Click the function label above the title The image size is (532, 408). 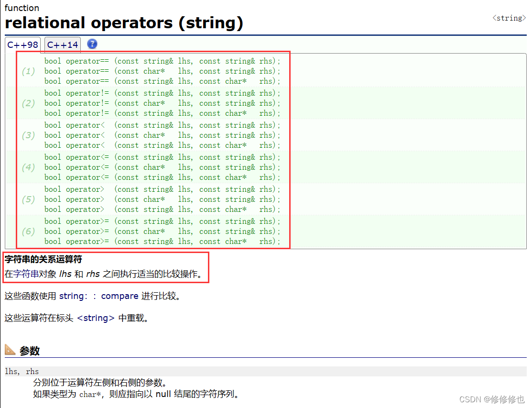tap(22, 7)
